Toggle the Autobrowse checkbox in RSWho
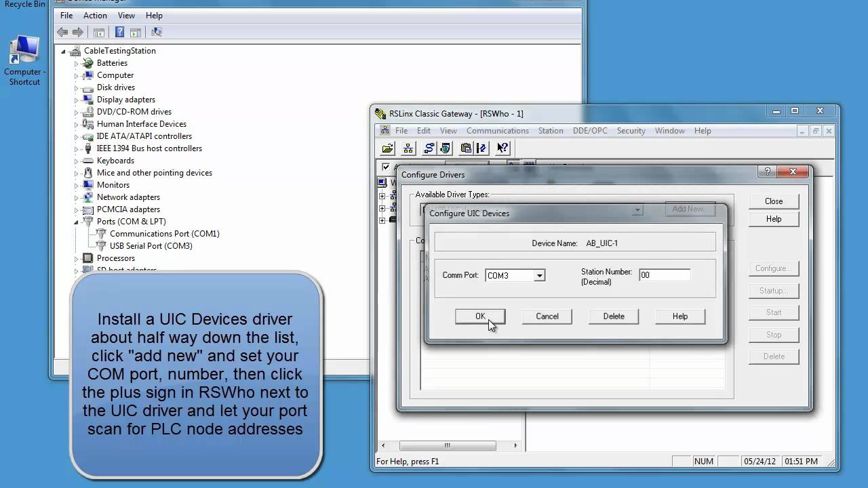Viewport: 868px width, 488px height. point(386,167)
